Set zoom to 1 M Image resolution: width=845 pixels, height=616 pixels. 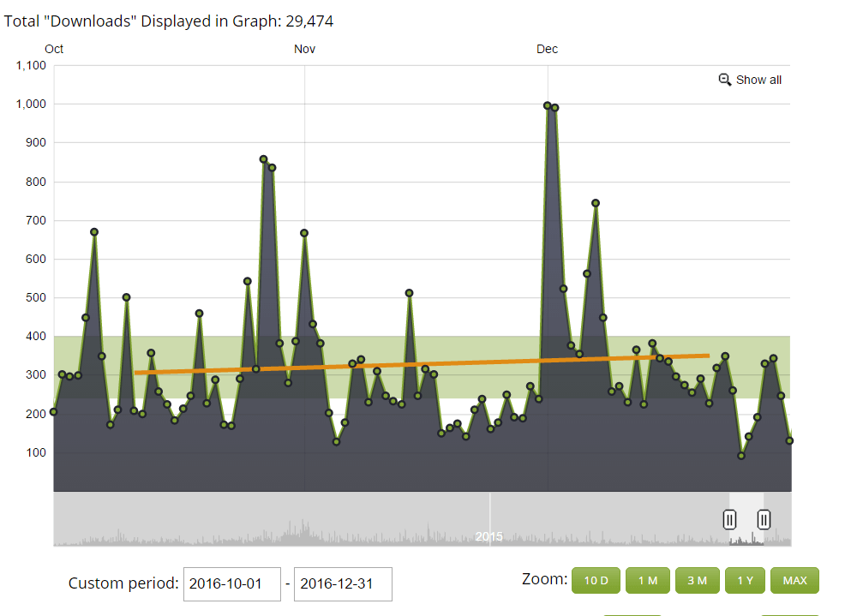pos(647,580)
